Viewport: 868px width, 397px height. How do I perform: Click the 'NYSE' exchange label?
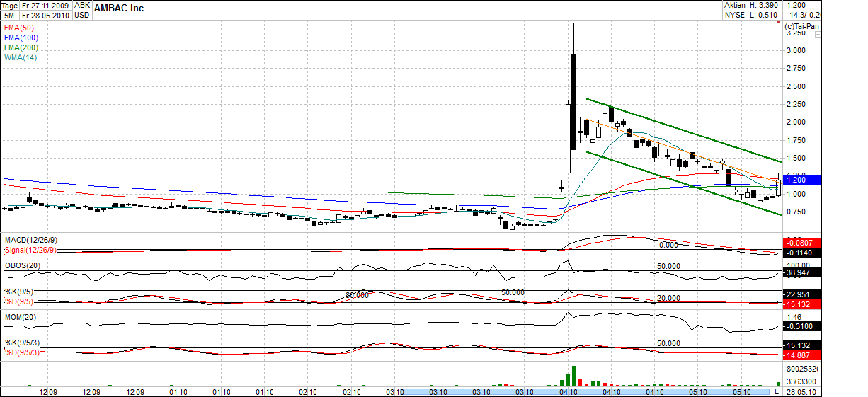734,15
